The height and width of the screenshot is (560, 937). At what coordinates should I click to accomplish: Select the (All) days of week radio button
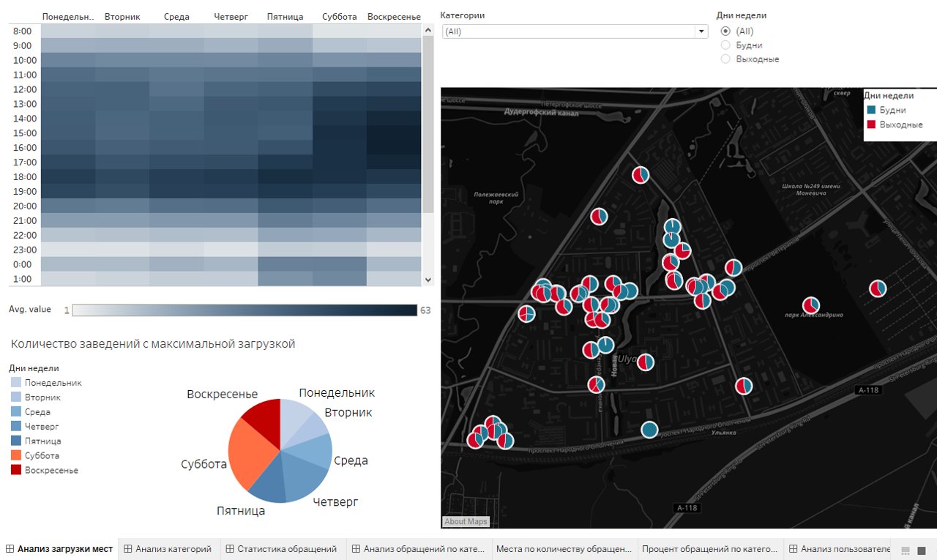coord(725,31)
